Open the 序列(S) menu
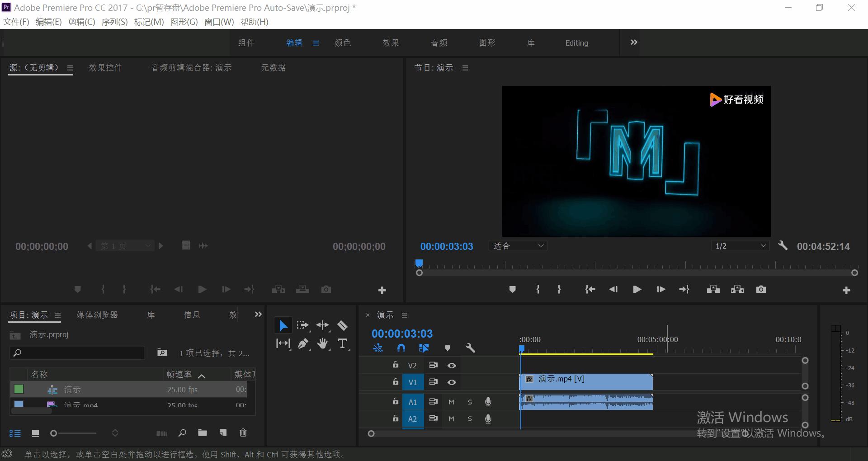This screenshot has width=868, height=461. click(114, 22)
